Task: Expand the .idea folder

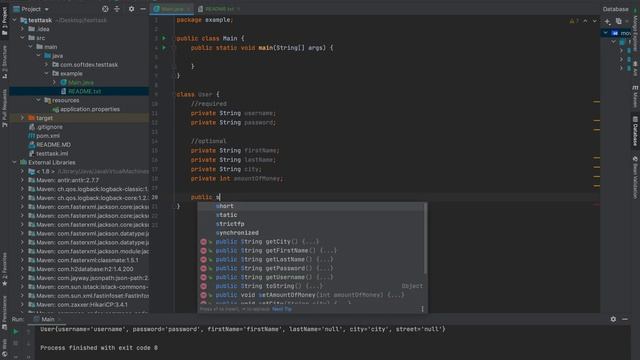Action: point(23,29)
